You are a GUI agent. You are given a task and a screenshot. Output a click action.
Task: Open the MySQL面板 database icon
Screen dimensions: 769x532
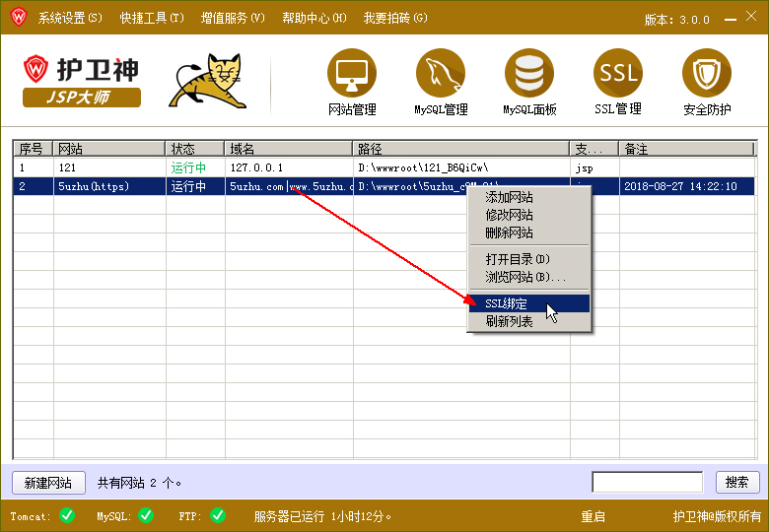tap(529, 73)
